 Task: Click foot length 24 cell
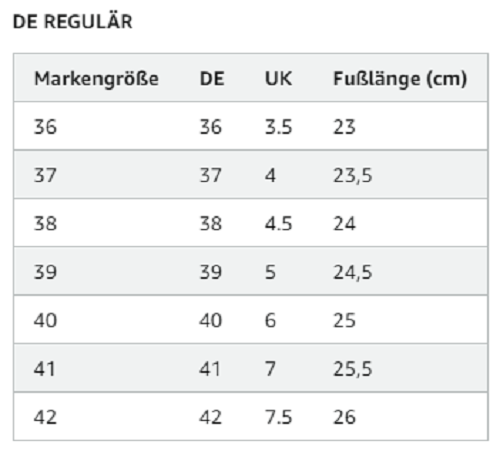pyautogui.click(x=344, y=224)
